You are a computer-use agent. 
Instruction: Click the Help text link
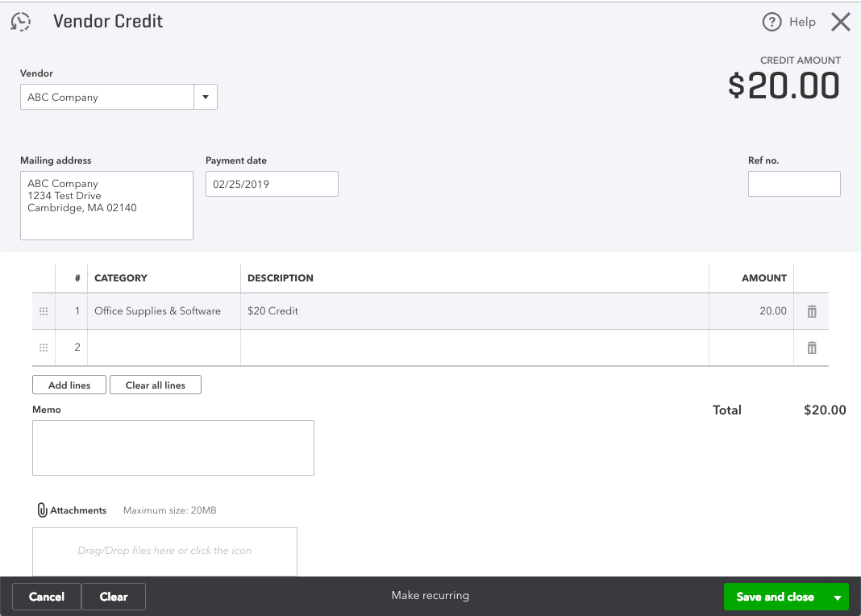click(x=802, y=22)
